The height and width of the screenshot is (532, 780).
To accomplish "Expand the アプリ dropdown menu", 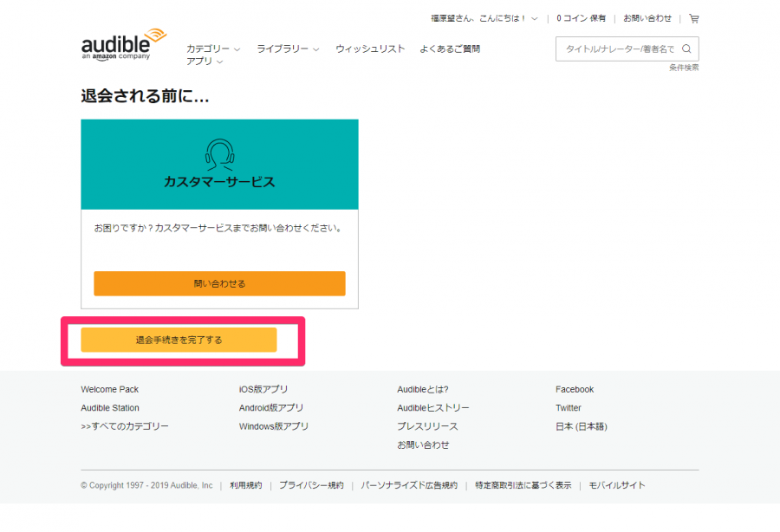I will point(205,62).
